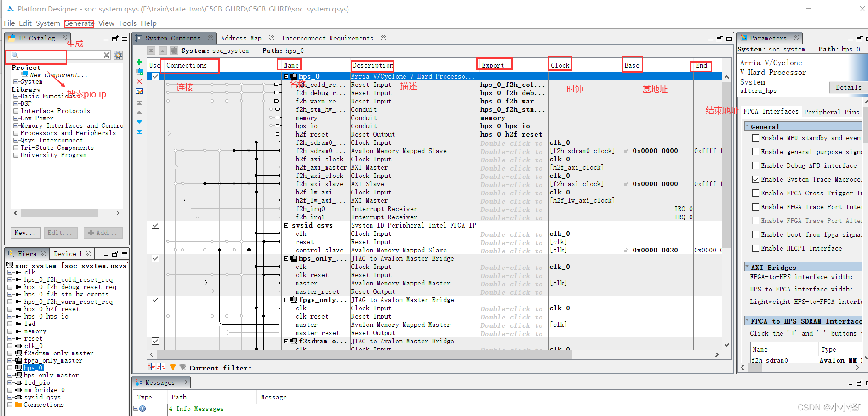Click the green plus add component icon
Viewport: 868px width, 416px height.
139,62
